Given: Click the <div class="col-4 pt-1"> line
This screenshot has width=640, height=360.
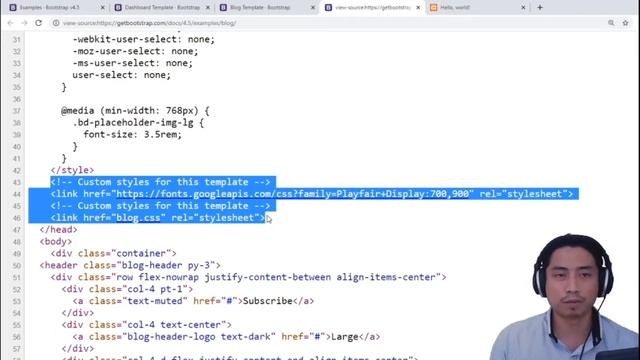Looking at the screenshot, I should coord(127,289).
